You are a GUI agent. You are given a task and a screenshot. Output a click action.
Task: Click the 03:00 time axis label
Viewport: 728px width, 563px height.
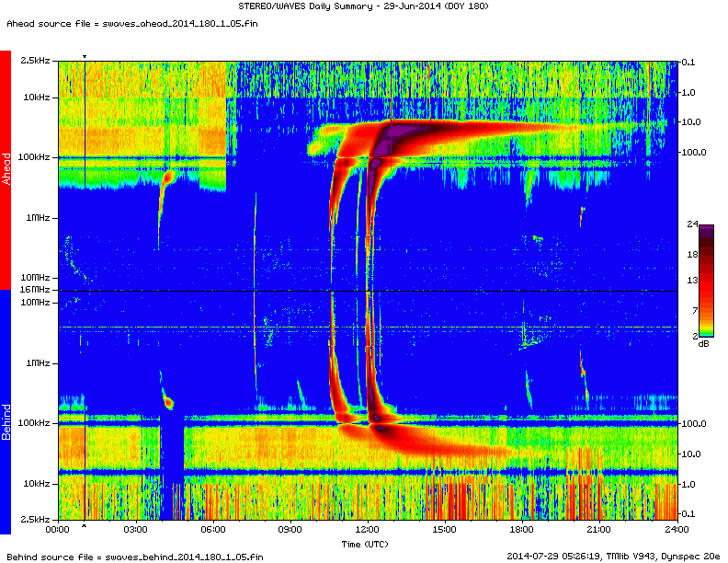coord(135,530)
